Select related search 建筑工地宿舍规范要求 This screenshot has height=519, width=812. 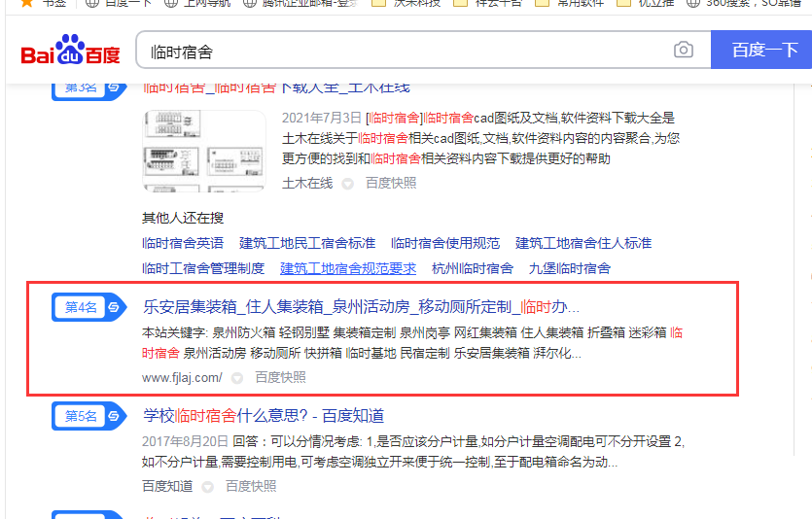pyautogui.click(x=348, y=268)
